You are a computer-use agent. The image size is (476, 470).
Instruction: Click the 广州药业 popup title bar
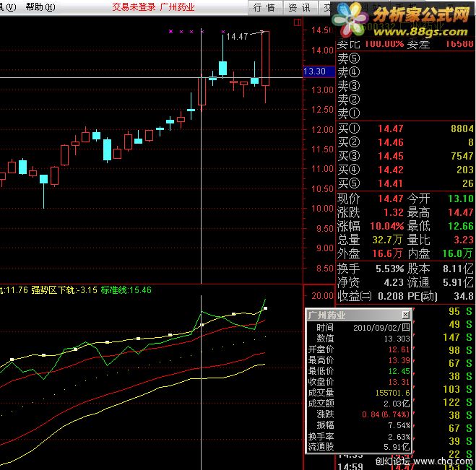(358, 315)
